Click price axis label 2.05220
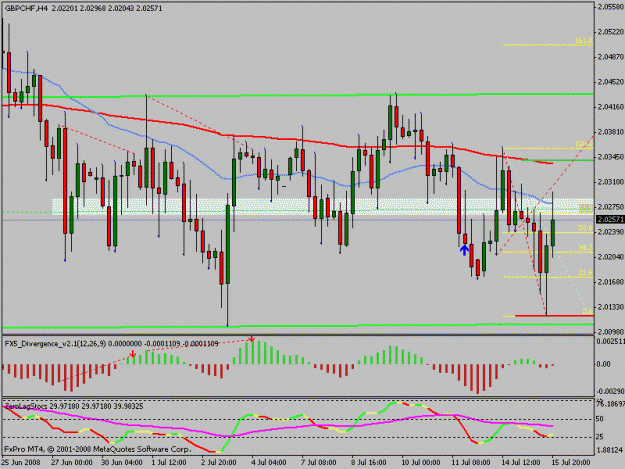625x469 pixels. pyautogui.click(x=611, y=32)
